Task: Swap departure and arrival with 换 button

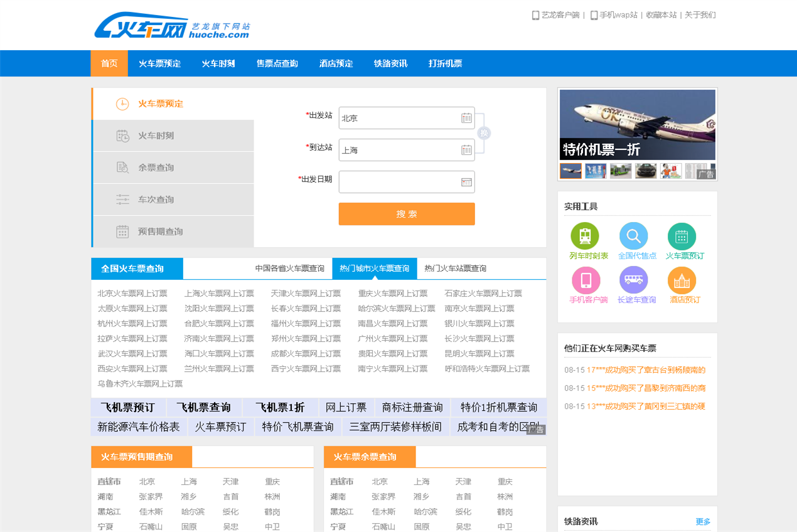Action: [484, 133]
